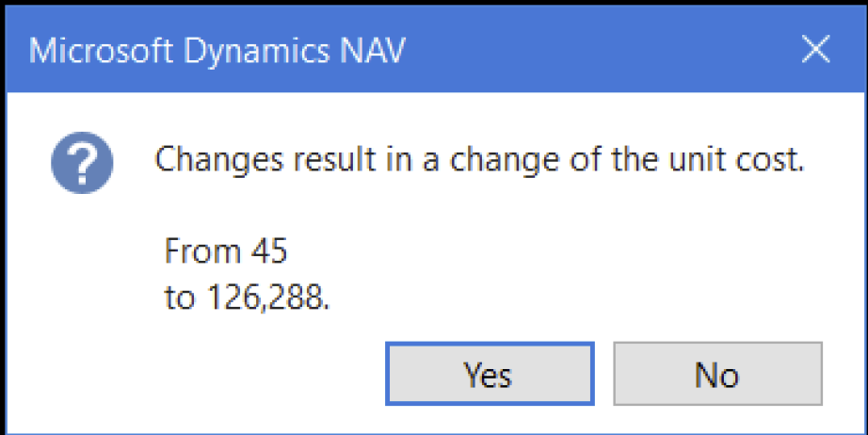This screenshot has width=868, height=435.
Task: Click the Microsoft Dynamics NAV title text
Action: point(217,51)
